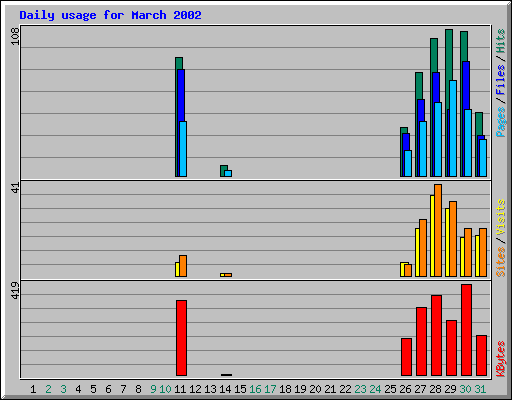Click day 23 on the x-axis
Viewport: 512px width, 400px height.
click(x=360, y=389)
